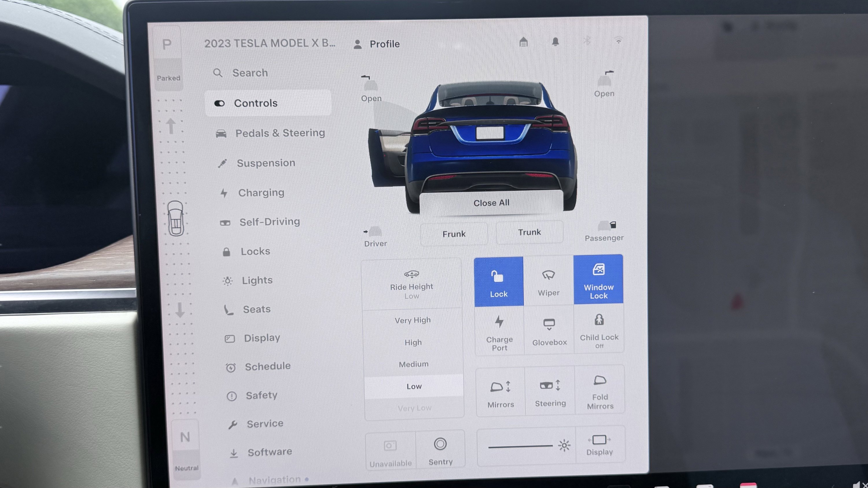Toggle Sentry mode

pos(440,450)
